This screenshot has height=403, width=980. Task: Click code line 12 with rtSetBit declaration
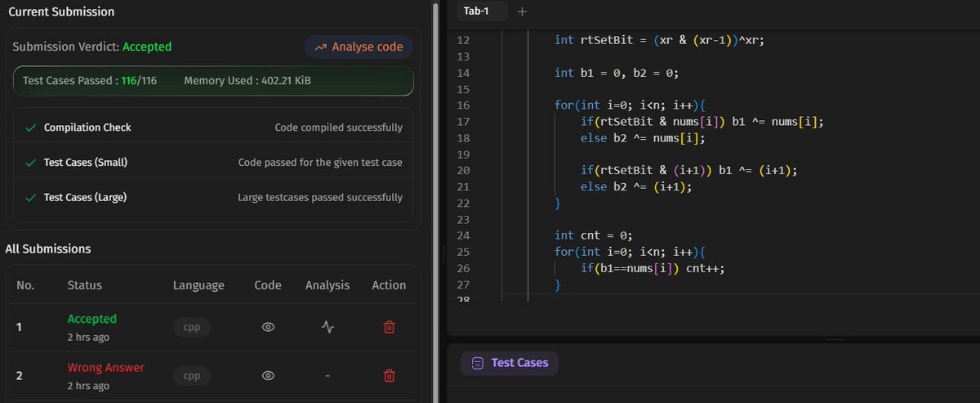pyautogui.click(x=658, y=39)
